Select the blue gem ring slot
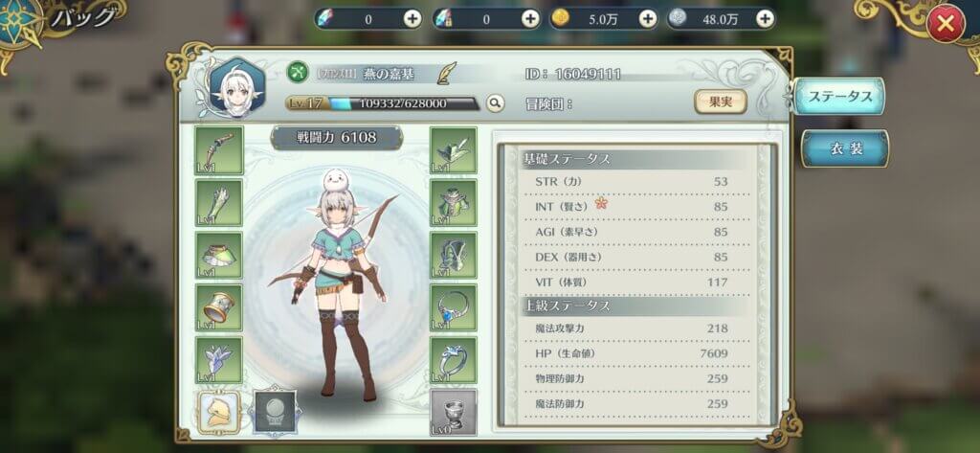980x453 pixels. coord(453,307)
